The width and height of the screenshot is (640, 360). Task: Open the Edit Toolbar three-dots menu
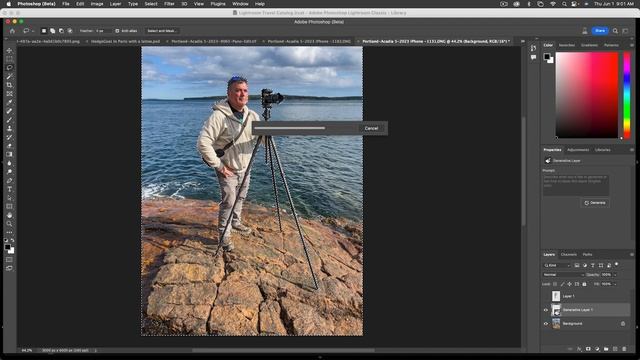9,232
